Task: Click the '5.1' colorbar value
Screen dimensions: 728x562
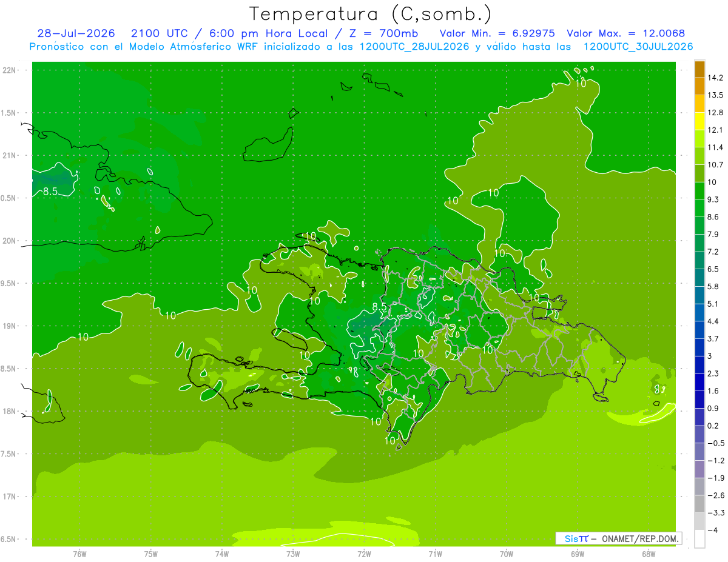Action: [713, 304]
